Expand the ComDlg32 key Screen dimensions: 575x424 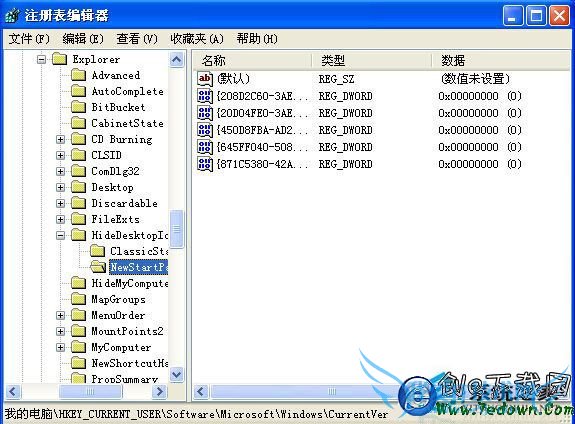(61, 171)
